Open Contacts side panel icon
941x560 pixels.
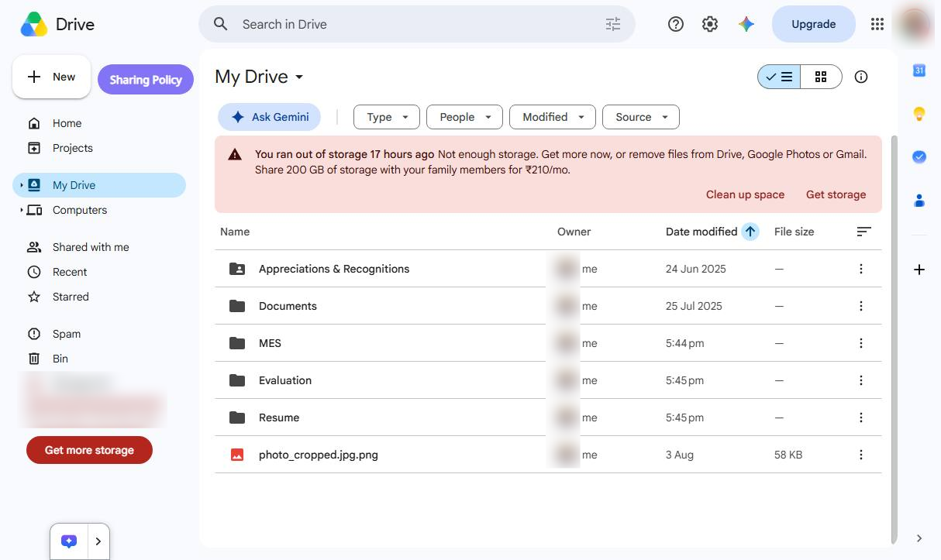pos(919,201)
